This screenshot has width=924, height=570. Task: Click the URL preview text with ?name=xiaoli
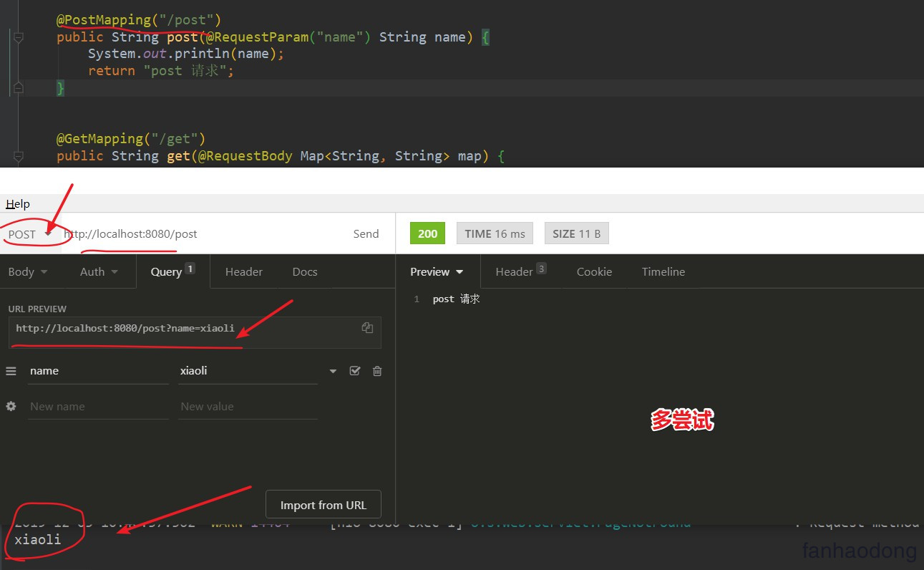click(x=125, y=328)
